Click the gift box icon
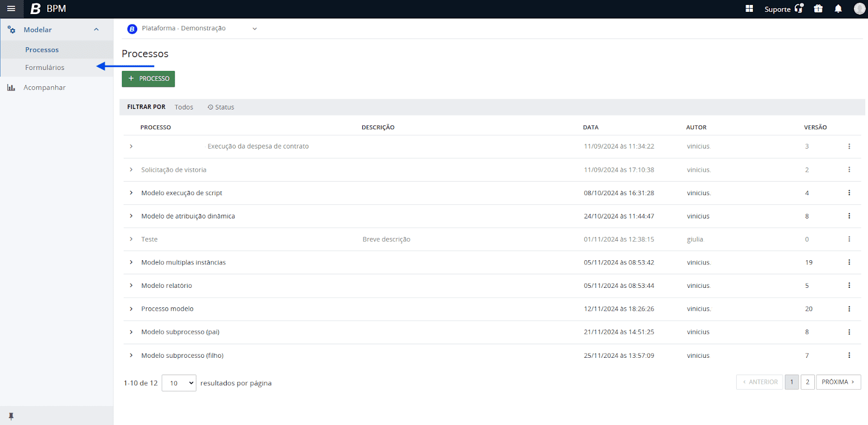 point(818,9)
